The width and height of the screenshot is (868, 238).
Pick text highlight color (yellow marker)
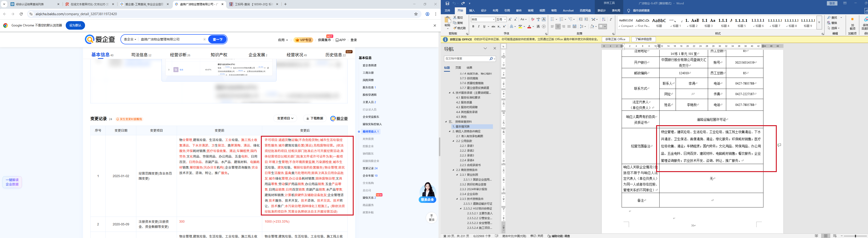pyautogui.click(x=520, y=27)
